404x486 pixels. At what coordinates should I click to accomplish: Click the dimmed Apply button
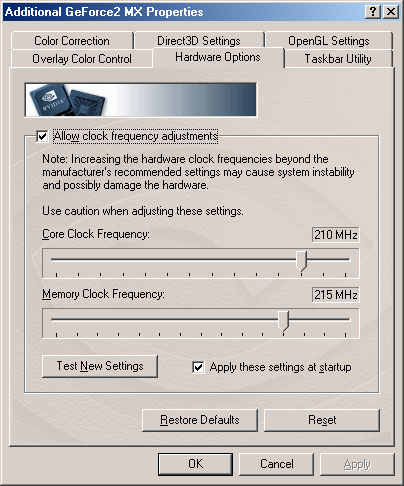pos(357,464)
